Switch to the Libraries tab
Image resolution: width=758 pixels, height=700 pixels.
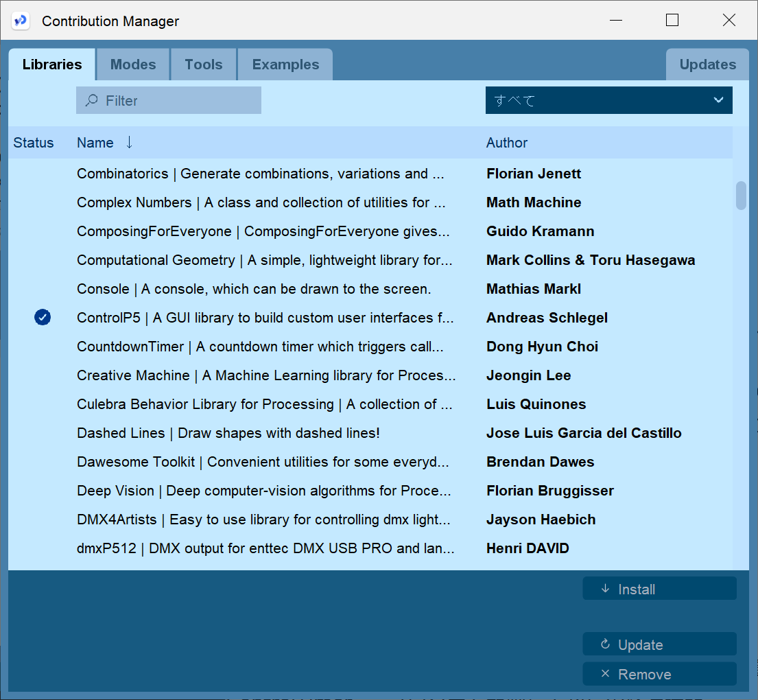point(52,65)
